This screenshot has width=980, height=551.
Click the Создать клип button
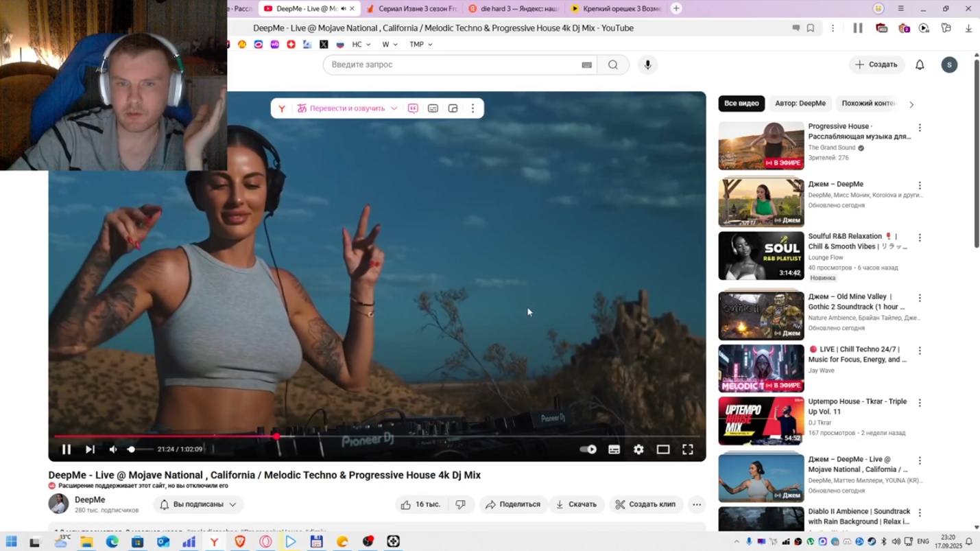point(646,504)
